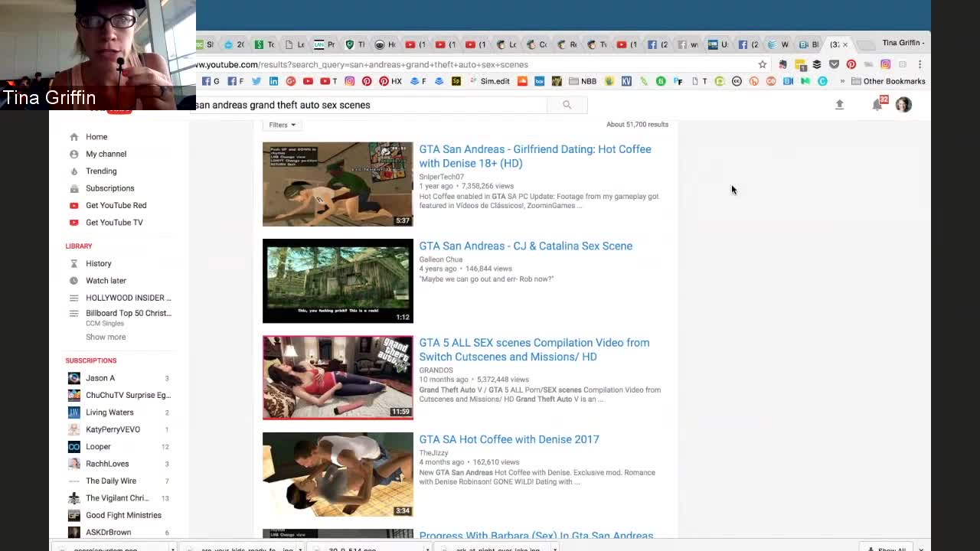The height and width of the screenshot is (551, 980).
Task: Open the LinkedIn bookmark
Action: [x=273, y=81]
